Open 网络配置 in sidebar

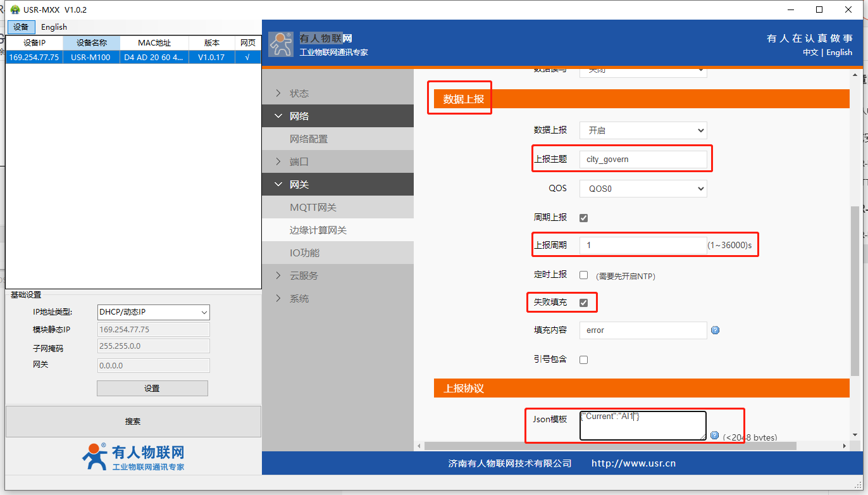(x=338, y=139)
